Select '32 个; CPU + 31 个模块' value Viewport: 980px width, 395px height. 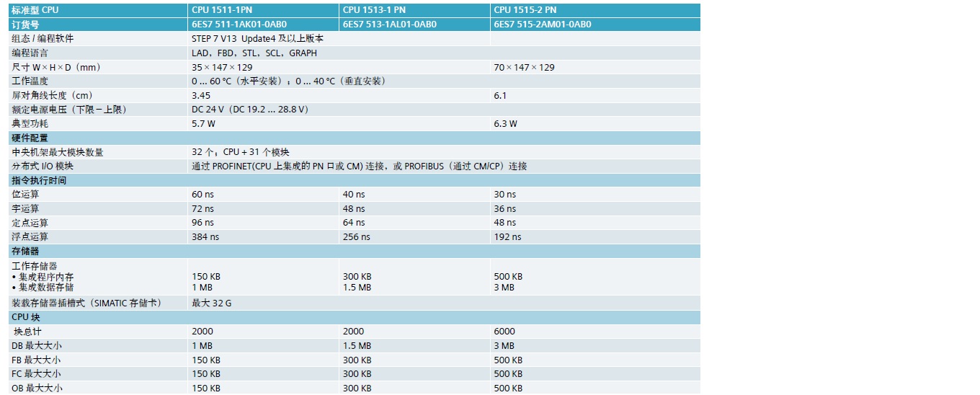point(241,152)
